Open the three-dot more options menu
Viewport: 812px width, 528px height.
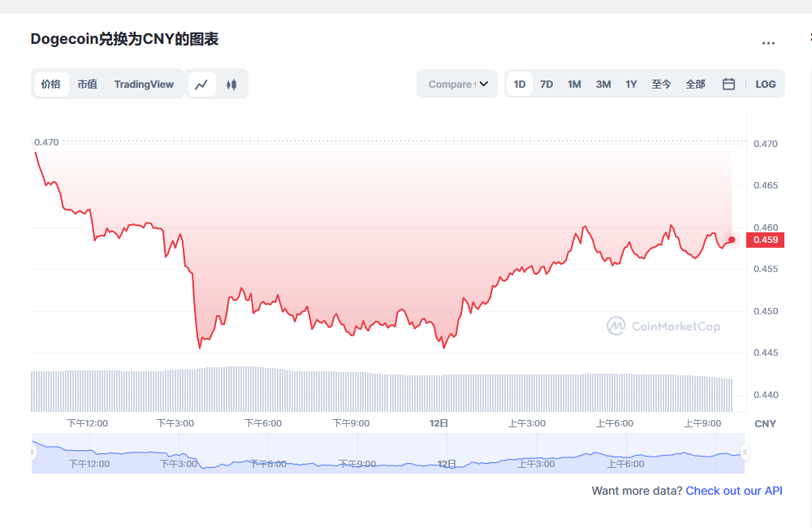click(768, 43)
